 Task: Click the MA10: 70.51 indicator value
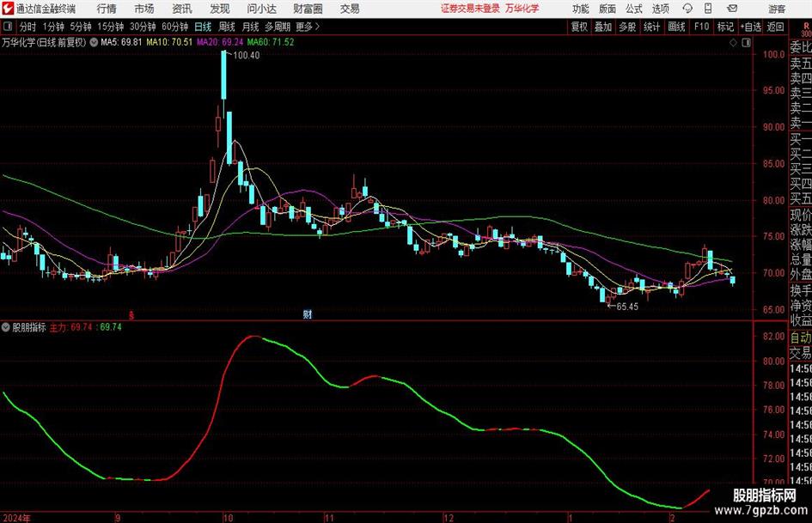coord(169,42)
